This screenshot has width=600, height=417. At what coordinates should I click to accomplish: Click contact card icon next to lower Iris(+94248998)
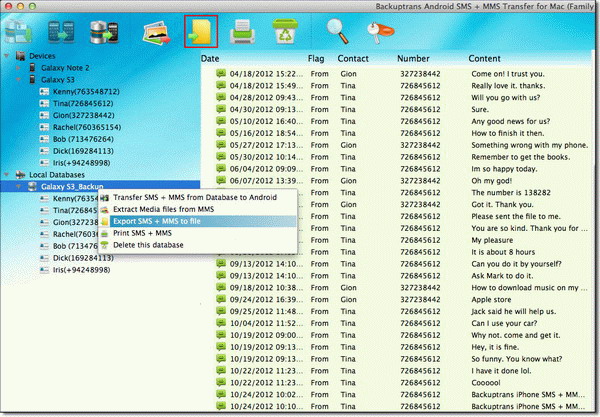(44, 270)
